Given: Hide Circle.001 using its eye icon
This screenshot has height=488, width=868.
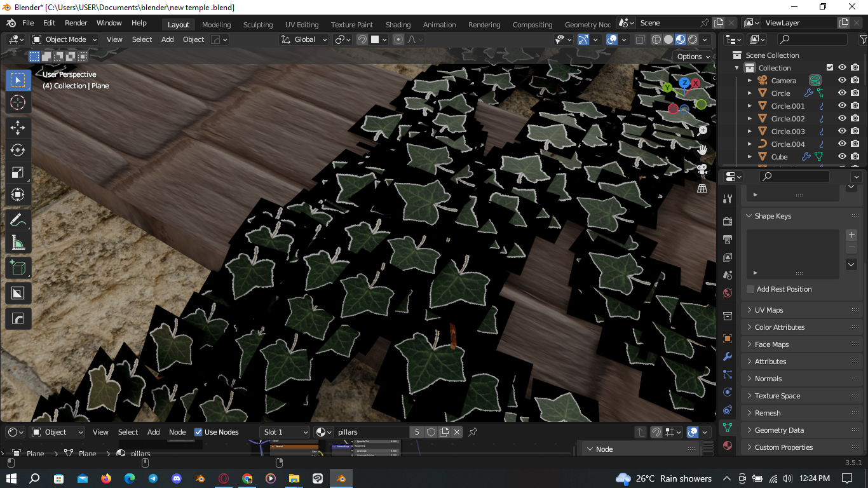Looking at the screenshot, I should coord(842,106).
